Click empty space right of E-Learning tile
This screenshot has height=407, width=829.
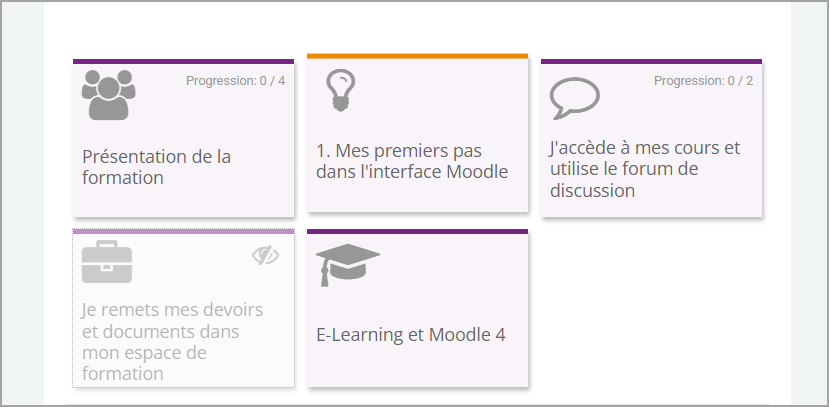(651, 309)
